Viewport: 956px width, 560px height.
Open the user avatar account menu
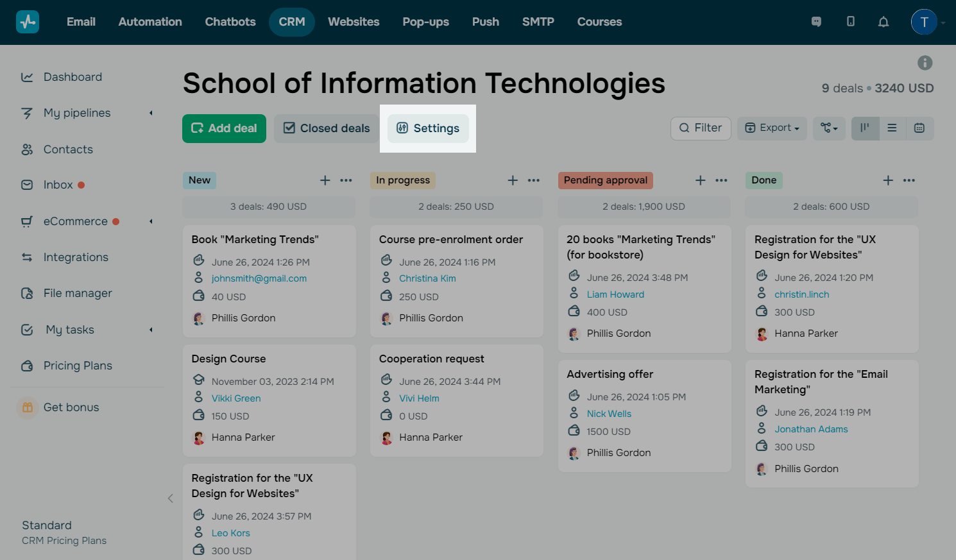(x=924, y=22)
